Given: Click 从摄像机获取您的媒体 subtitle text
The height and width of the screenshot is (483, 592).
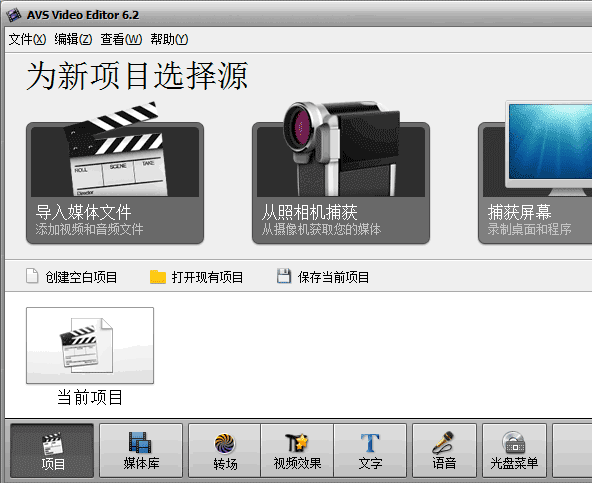Looking at the screenshot, I should click(321, 229).
